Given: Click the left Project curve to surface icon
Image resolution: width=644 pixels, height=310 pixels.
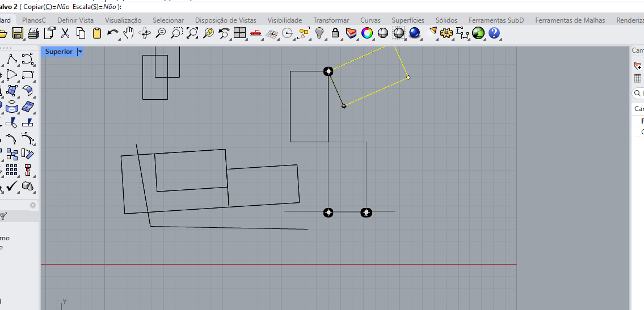Looking at the screenshot, I should point(12,122).
